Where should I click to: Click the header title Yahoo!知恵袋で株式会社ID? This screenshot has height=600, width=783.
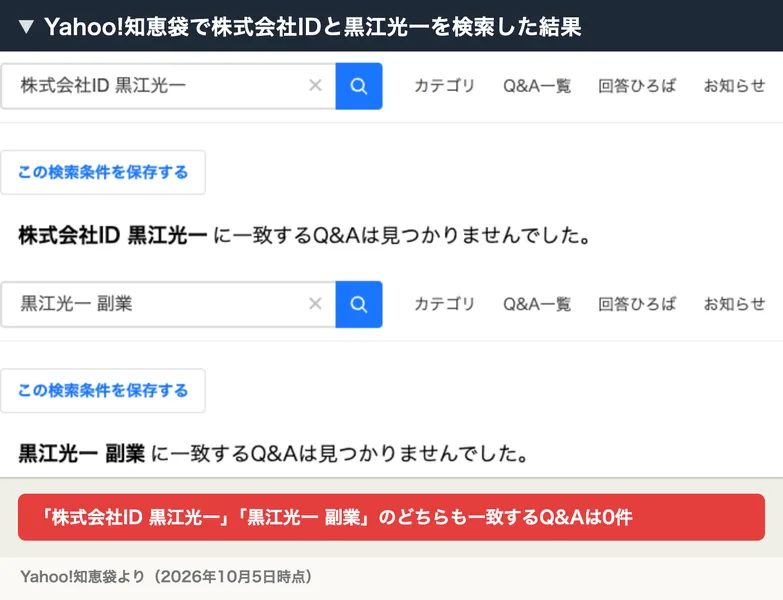pyautogui.click(x=313, y=26)
